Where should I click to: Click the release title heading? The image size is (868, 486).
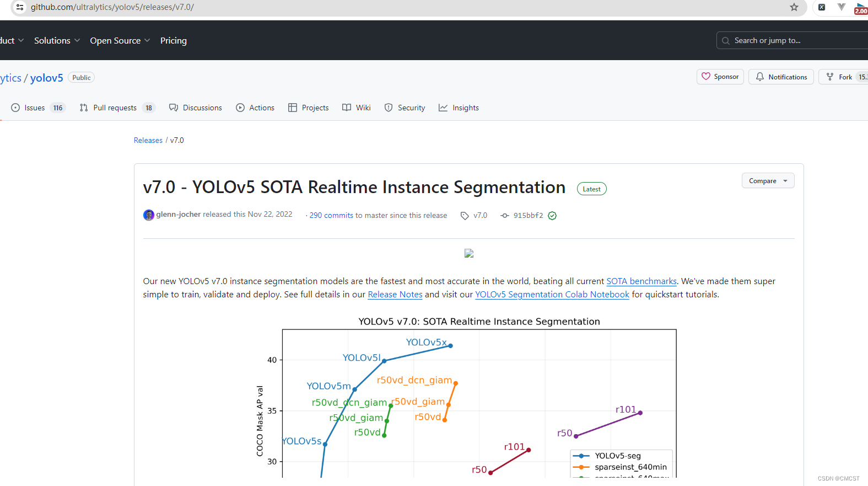point(354,187)
